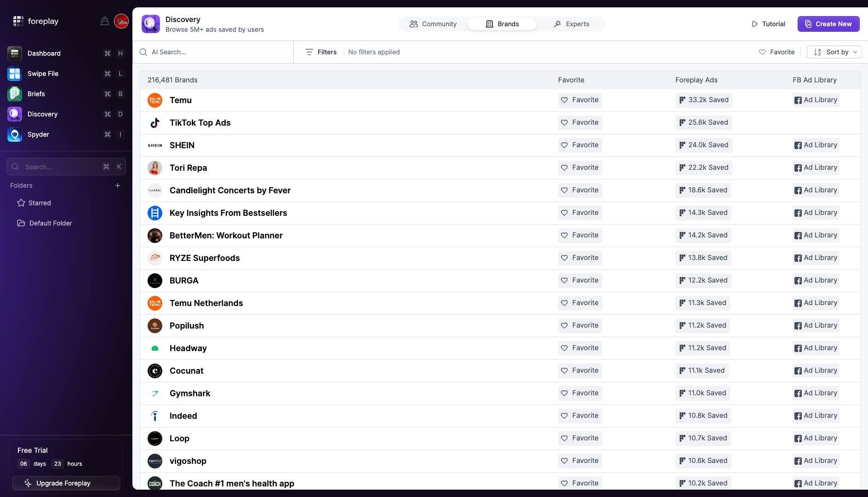868x497 pixels.
Task: Switch to the Experts tab
Action: pyautogui.click(x=571, y=24)
